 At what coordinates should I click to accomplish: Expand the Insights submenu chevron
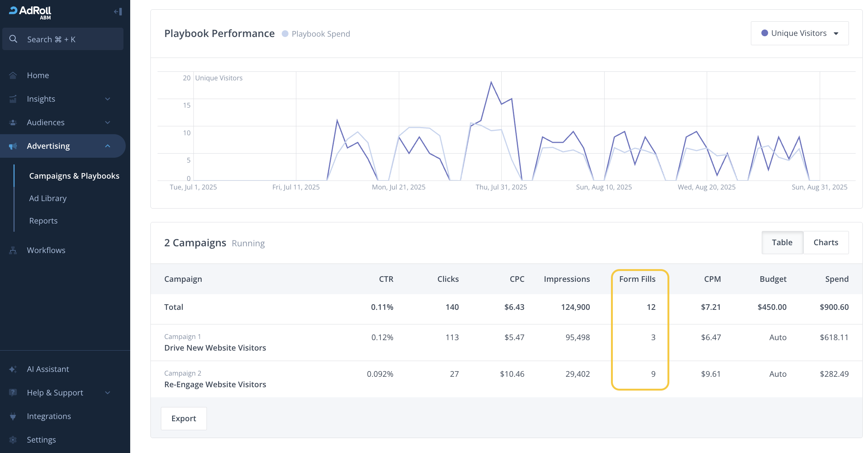click(x=108, y=99)
